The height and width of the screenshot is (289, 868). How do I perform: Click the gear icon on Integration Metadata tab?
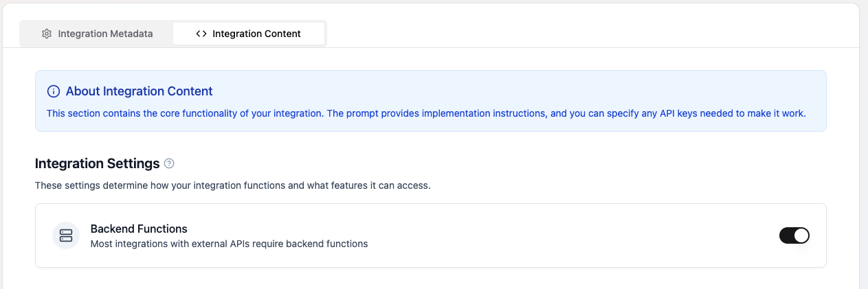(x=47, y=34)
